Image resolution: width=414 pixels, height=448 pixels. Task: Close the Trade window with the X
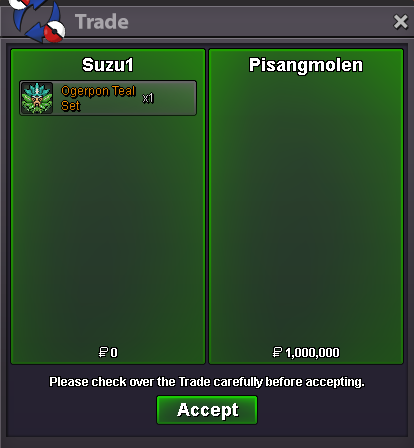click(x=400, y=22)
